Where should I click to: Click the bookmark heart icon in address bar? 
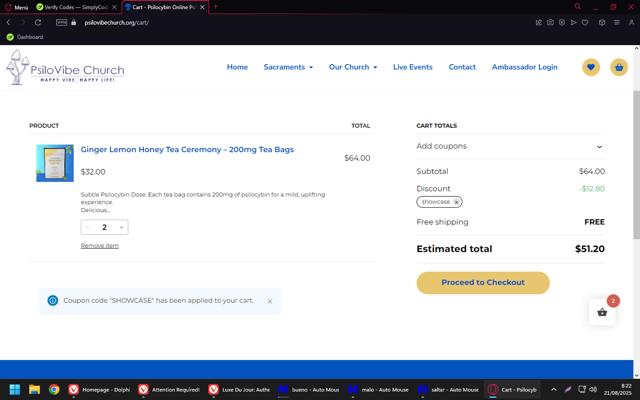point(585,22)
